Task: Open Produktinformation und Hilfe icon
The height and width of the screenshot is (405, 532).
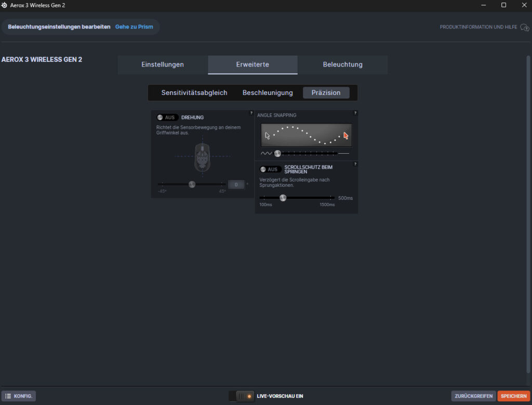Action: (524, 27)
